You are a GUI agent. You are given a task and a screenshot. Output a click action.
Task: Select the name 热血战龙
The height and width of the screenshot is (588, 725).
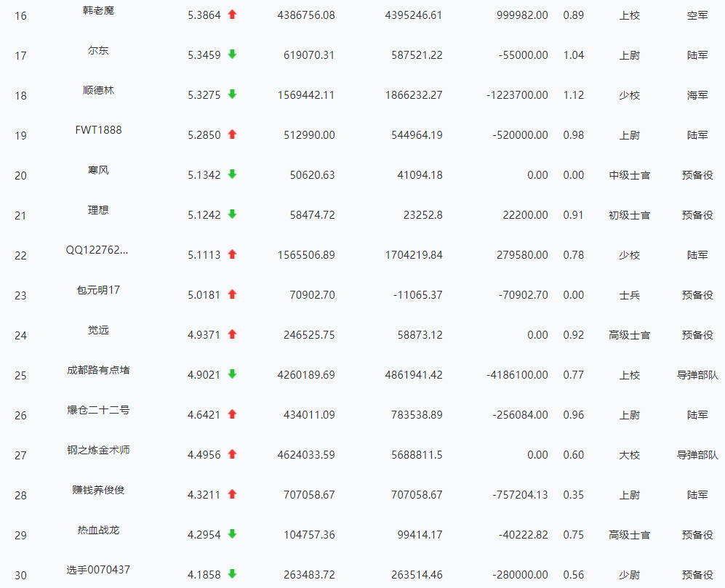[x=98, y=530]
